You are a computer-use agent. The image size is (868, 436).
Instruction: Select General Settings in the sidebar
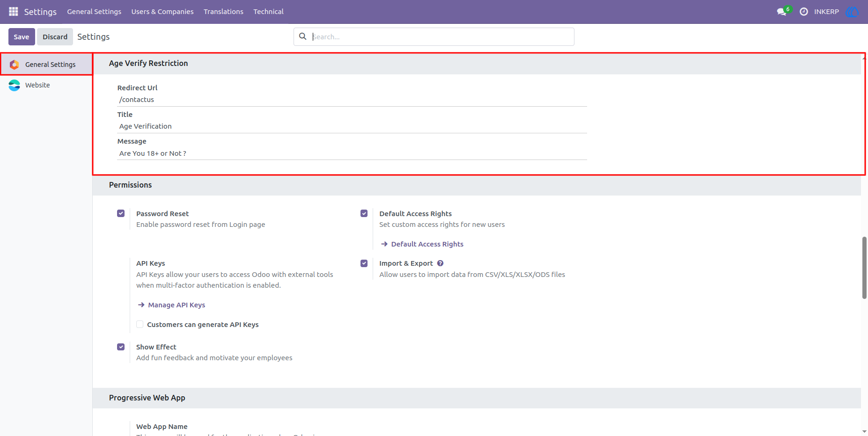pyautogui.click(x=46, y=65)
